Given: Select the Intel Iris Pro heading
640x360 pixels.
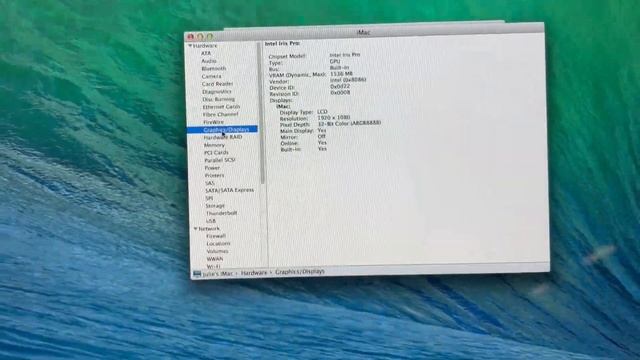Looking at the screenshot, I should [x=282, y=43].
